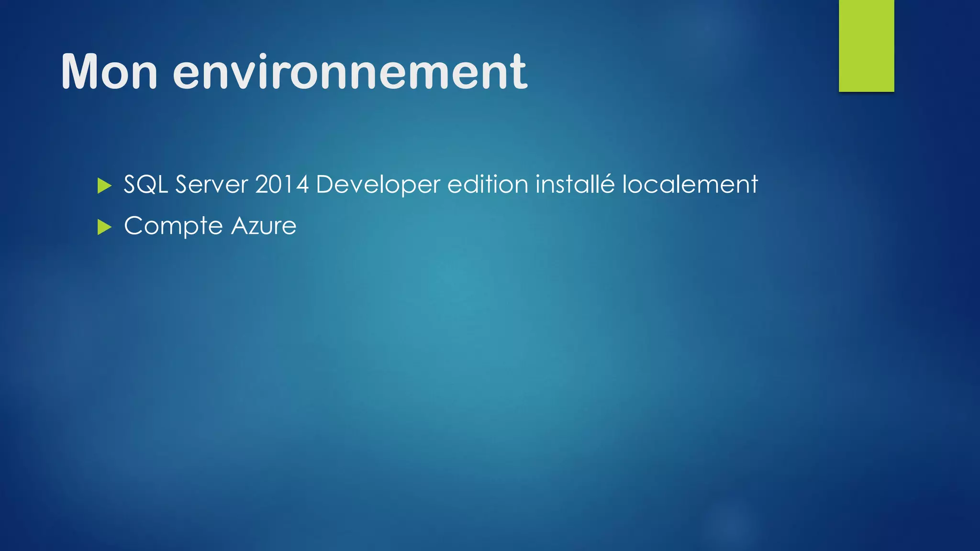Select the 'SQL Server 2014 Developer edition' line

[x=441, y=185]
